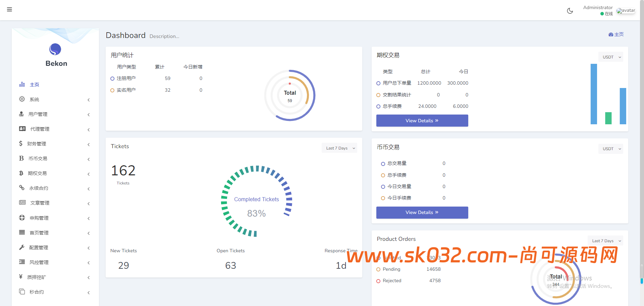This screenshot has height=306, width=644.
Task: Select the 主页 home icon in sidebar
Action: pos(22,84)
